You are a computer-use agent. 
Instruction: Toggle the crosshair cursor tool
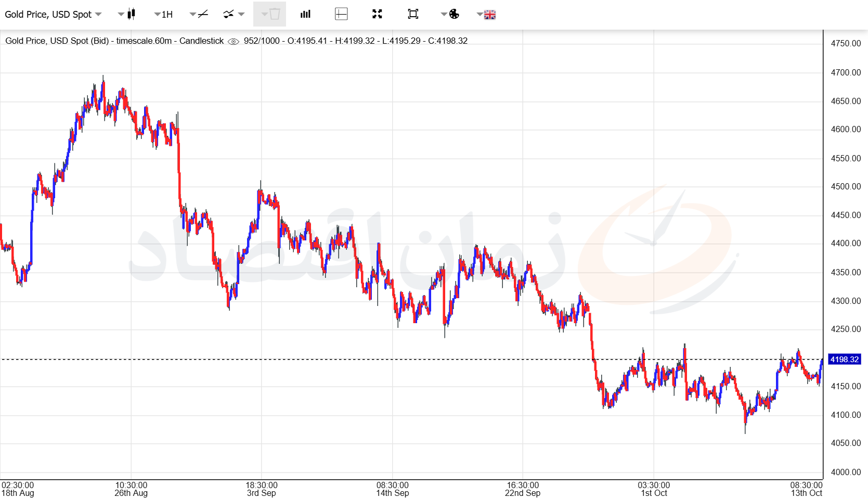point(341,14)
